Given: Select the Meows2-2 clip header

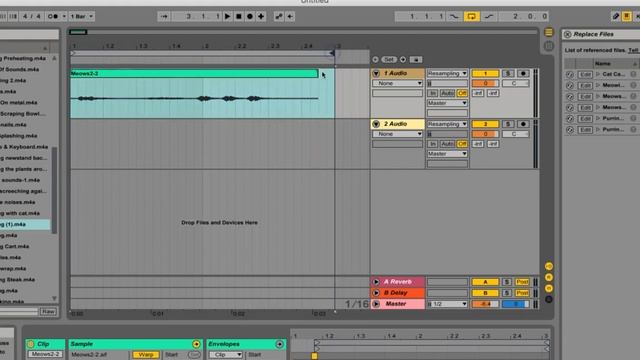Looking at the screenshot, I should (194, 73).
